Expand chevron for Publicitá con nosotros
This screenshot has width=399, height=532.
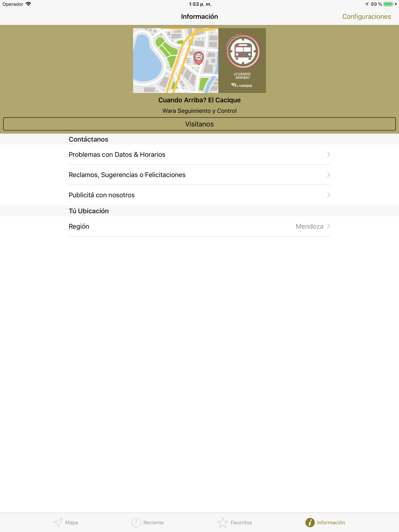(x=328, y=195)
